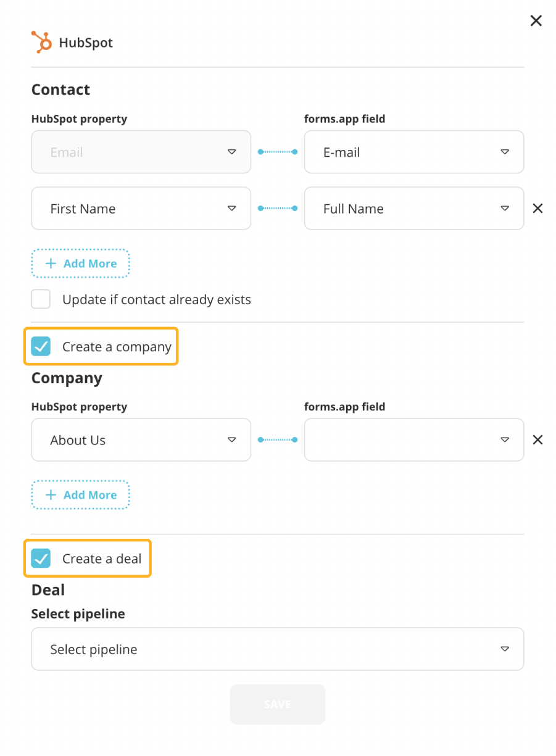This screenshot has width=556, height=756.
Task: Click the connector line between Email and E-mail
Action: coord(278,152)
